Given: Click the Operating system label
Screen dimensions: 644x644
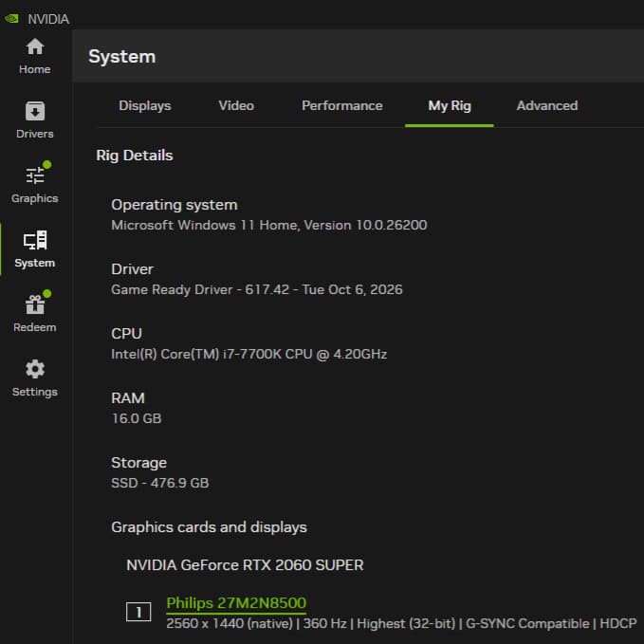Looking at the screenshot, I should (175, 205).
